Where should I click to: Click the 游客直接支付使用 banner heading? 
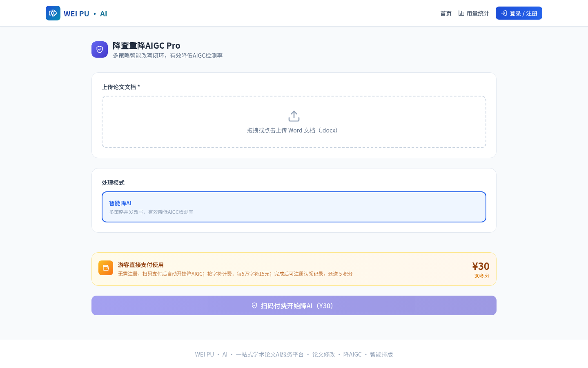[x=141, y=265]
